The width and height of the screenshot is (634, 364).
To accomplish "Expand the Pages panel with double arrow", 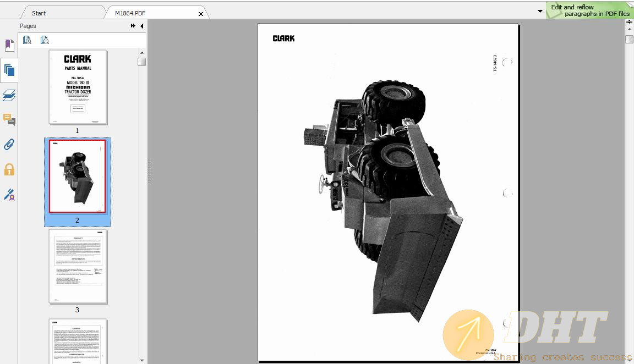I will [x=133, y=26].
